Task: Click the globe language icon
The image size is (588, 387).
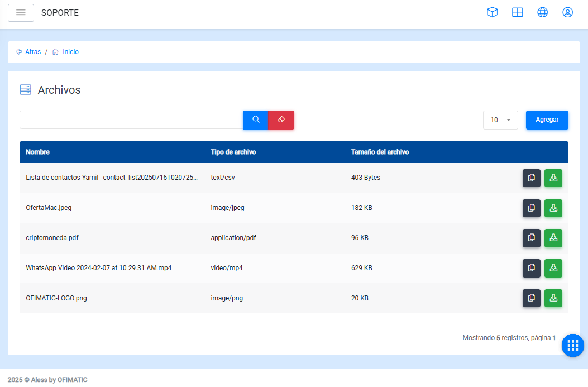Action: (542, 12)
